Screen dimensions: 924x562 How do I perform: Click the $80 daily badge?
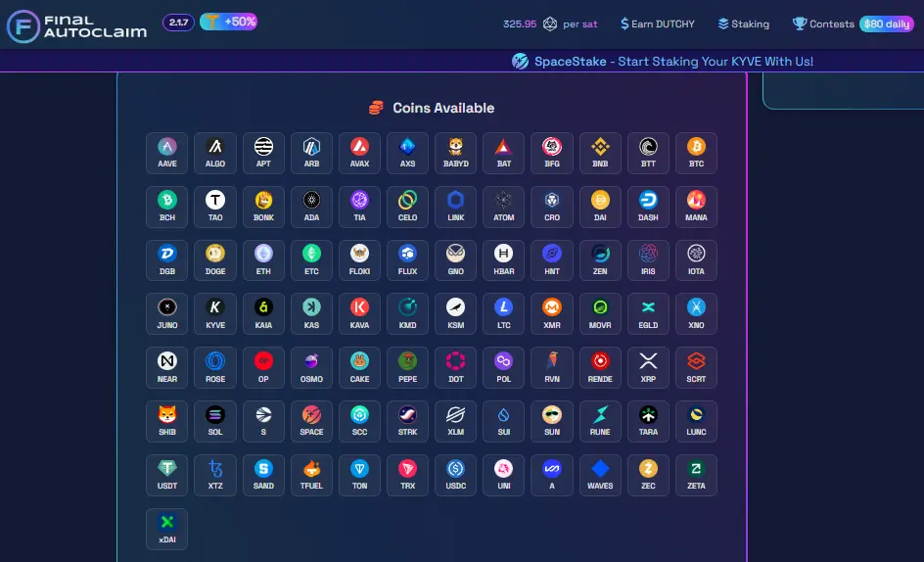click(886, 24)
